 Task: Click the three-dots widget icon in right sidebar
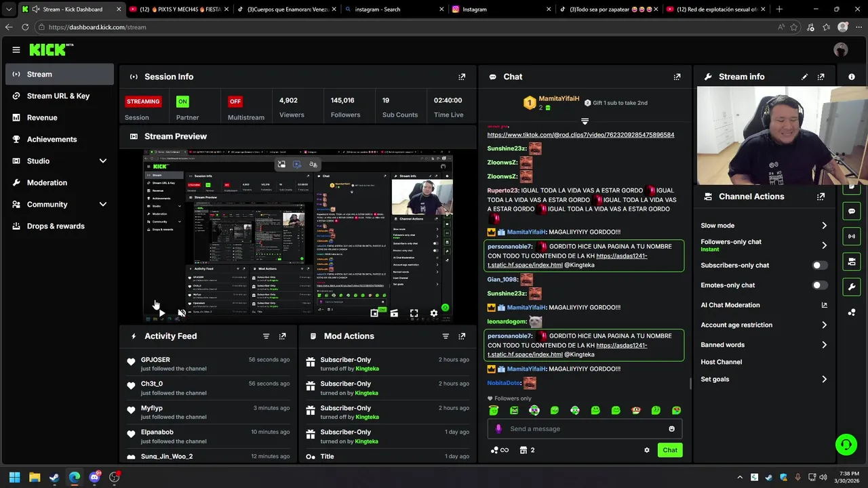click(x=852, y=312)
